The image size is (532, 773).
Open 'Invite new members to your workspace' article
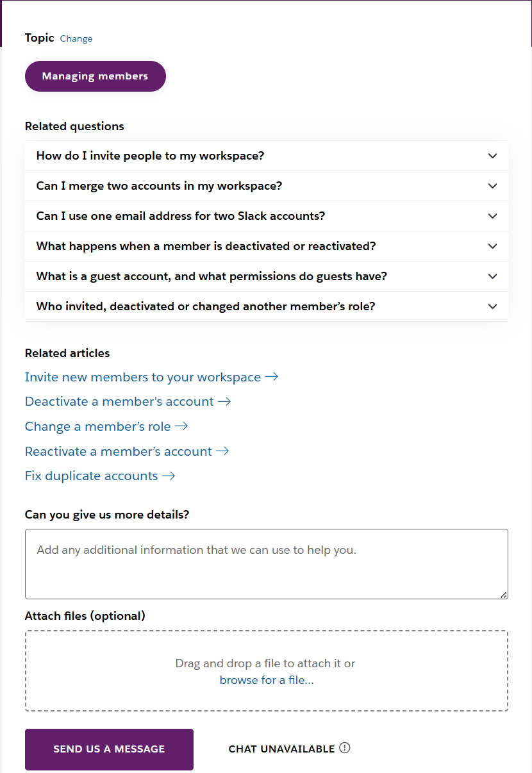pyautogui.click(x=143, y=377)
